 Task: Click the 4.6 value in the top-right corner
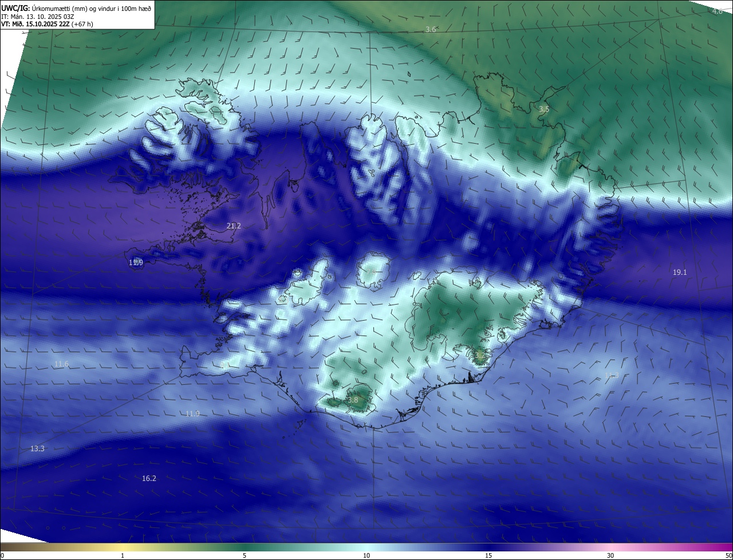(718, 11)
